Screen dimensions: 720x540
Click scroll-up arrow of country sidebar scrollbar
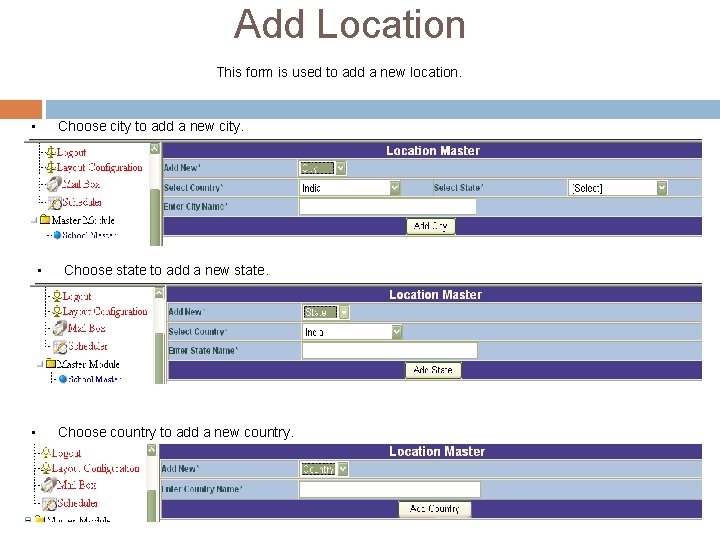click(152, 450)
